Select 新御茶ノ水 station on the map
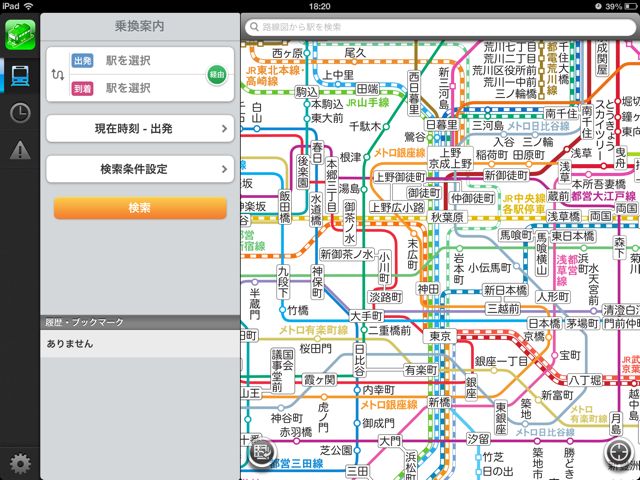The image size is (640, 480). pyautogui.click(x=347, y=255)
